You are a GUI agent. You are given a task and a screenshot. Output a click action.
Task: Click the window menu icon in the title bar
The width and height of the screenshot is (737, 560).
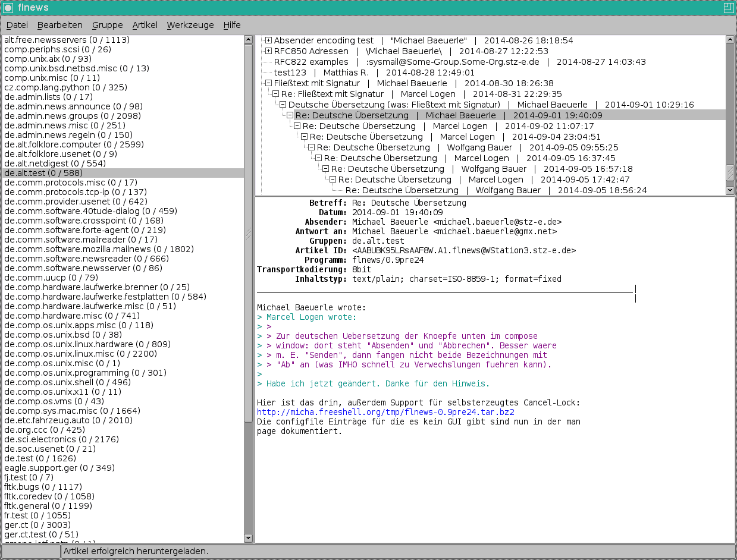[x=8, y=8]
